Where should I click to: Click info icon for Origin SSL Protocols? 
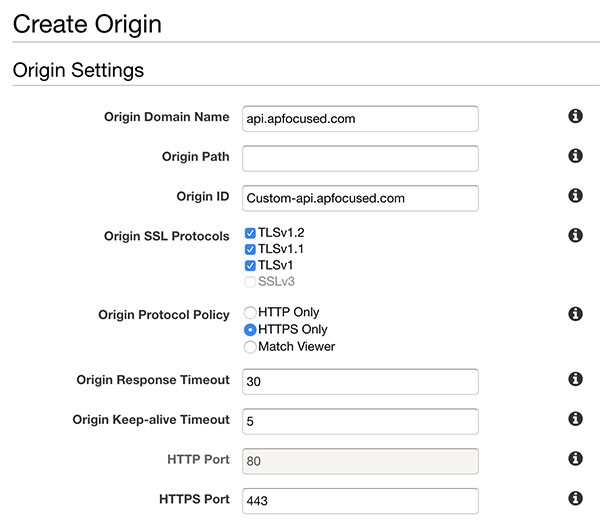(x=575, y=235)
